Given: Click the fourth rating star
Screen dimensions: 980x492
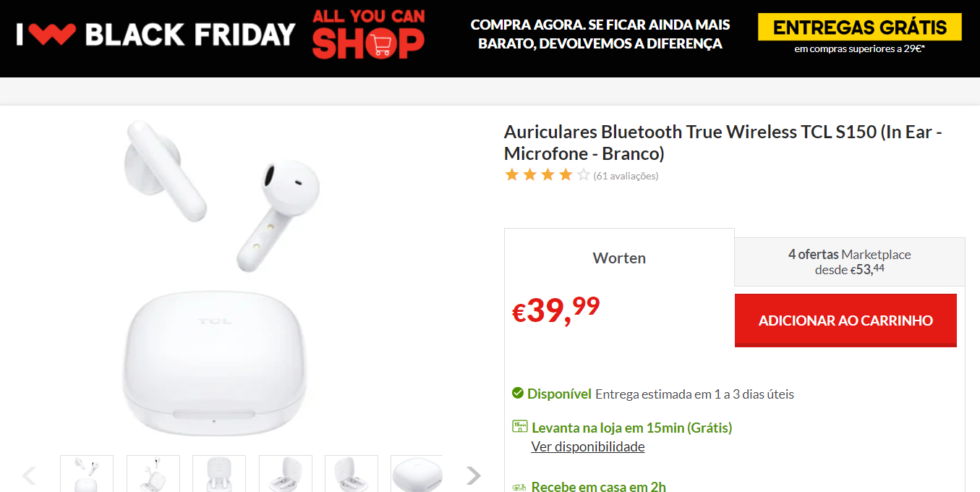Looking at the screenshot, I should click(x=566, y=174).
